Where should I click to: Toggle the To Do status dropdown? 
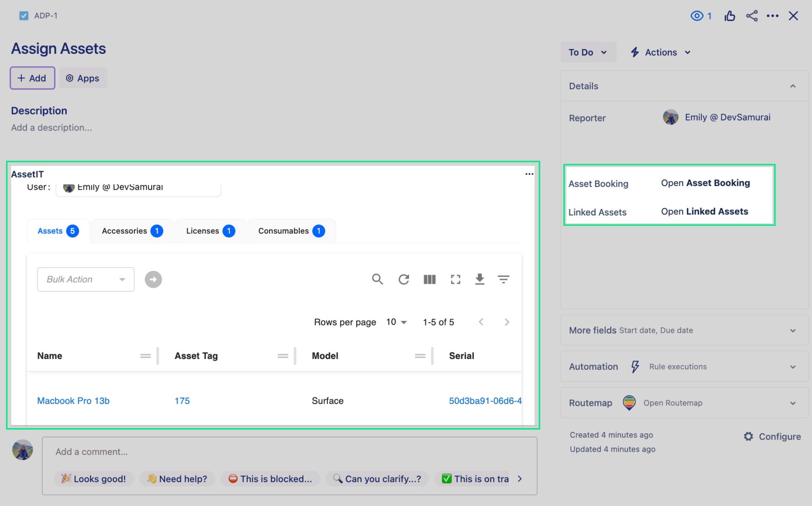click(587, 52)
